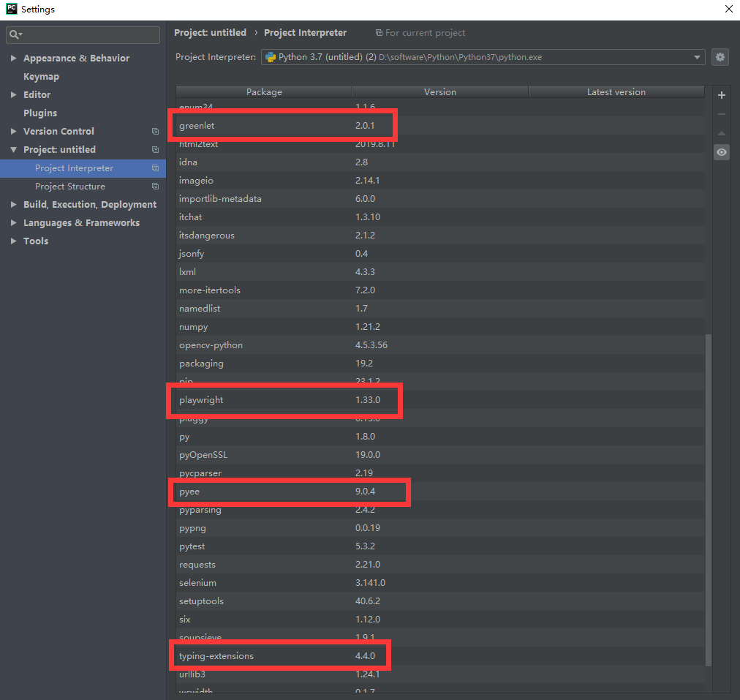Screen dimensions: 740x700
Task: Expand Languages & Frameworks section arrow
Action: point(13,223)
